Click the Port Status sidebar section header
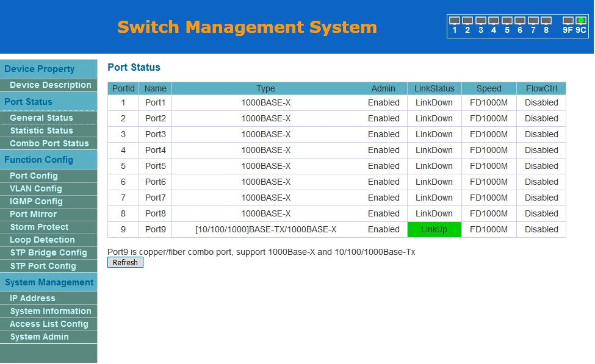 click(29, 102)
